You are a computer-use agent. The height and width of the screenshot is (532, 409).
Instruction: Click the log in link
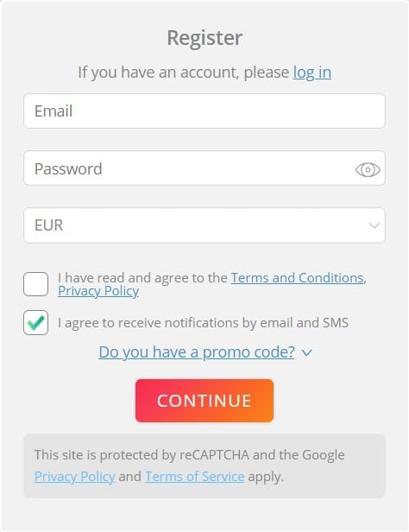312,73
